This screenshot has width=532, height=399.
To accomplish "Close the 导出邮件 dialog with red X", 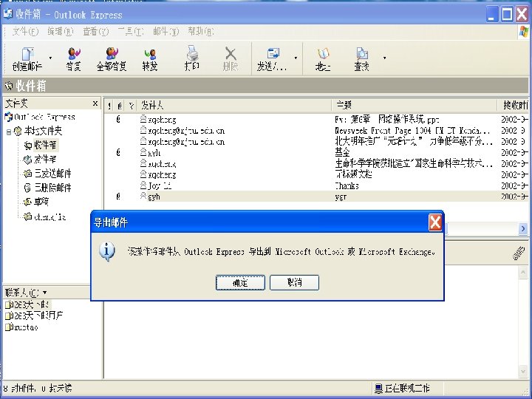I will coord(435,222).
